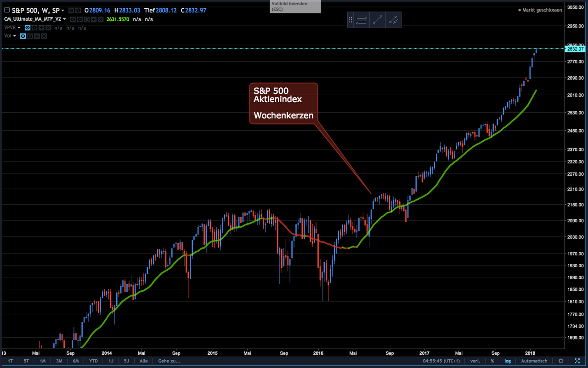The width and height of the screenshot is (588, 368).
Task: Set range to 3M
Action: 59,361
